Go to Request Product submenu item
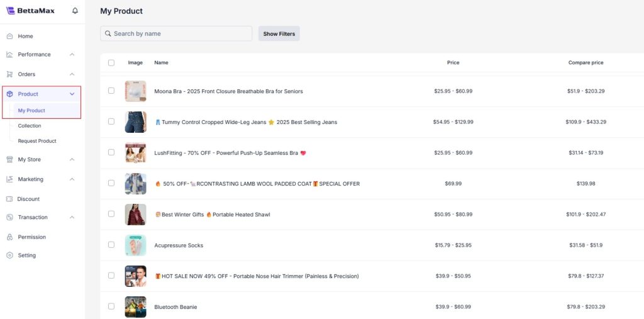The image size is (644, 319). [x=37, y=141]
